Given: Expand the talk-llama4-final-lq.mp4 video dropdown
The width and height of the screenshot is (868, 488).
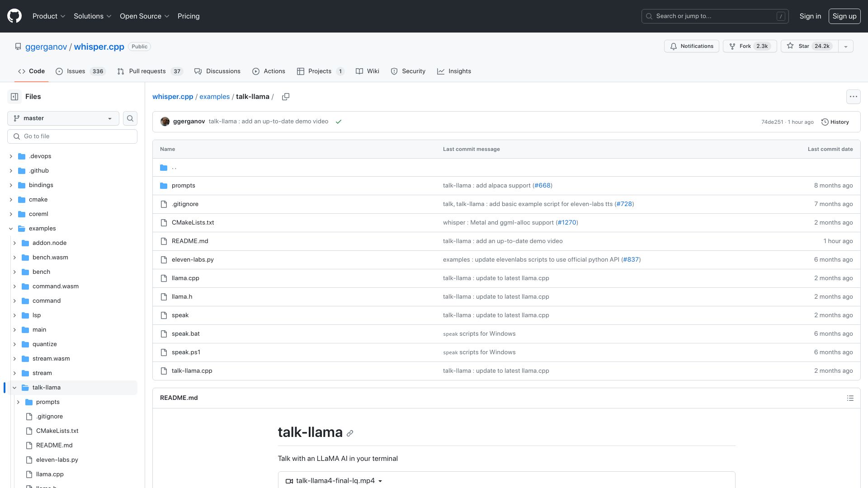Looking at the screenshot, I should point(334,481).
